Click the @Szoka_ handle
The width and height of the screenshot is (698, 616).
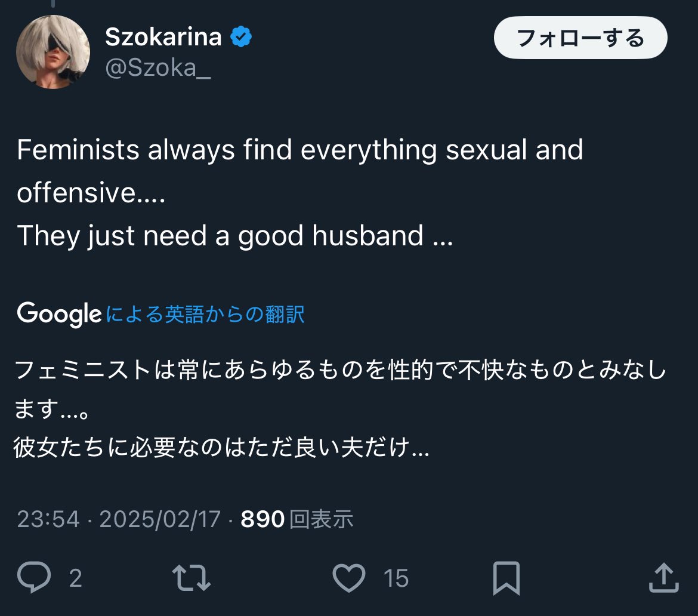pyautogui.click(x=158, y=69)
